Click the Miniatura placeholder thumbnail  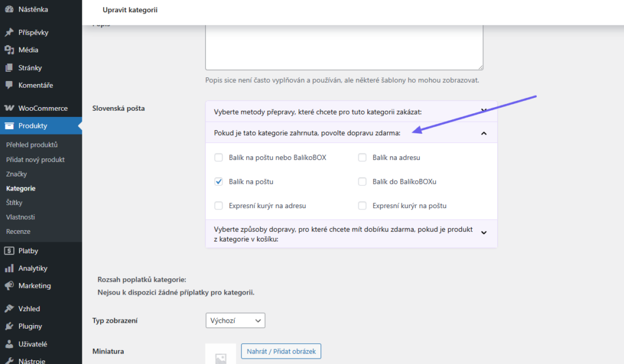click(221, 354)
